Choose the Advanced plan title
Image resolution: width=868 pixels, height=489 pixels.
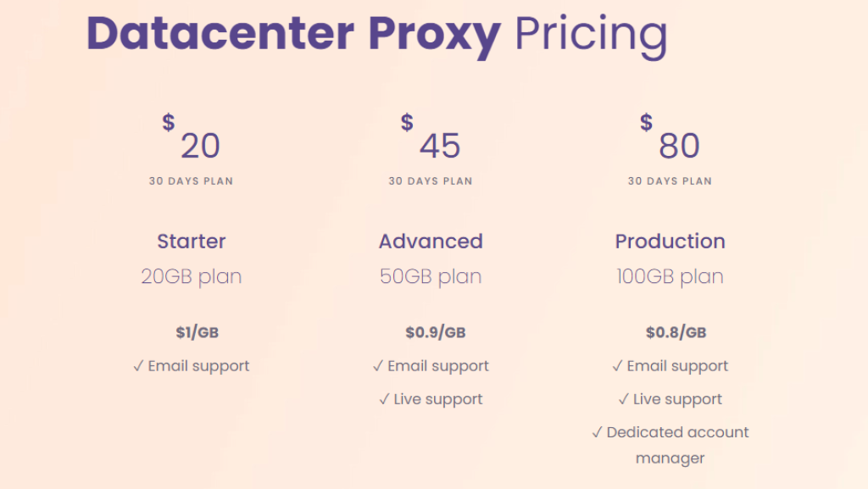pos(431,242)
